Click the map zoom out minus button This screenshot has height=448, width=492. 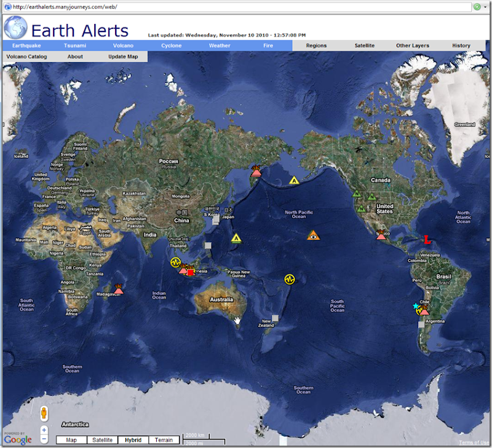[x=44, y=439]
